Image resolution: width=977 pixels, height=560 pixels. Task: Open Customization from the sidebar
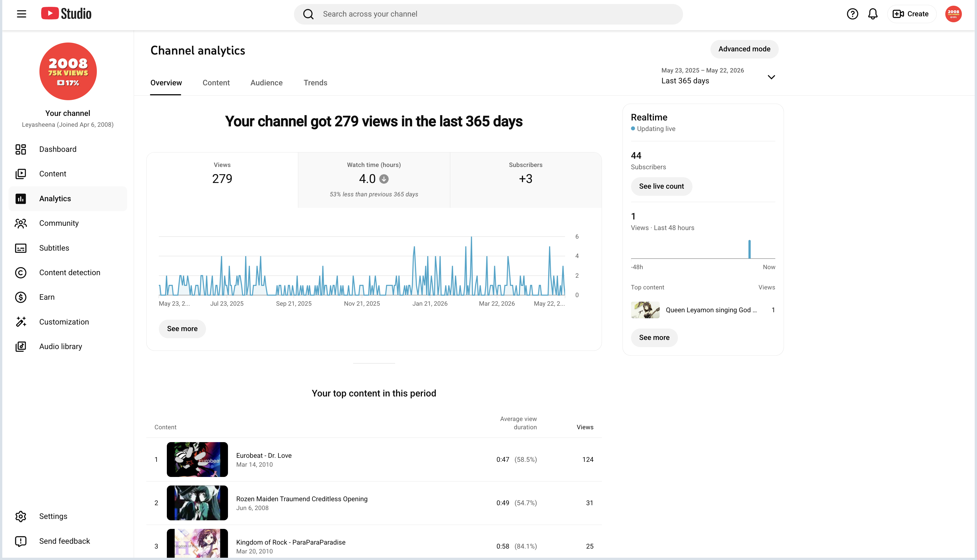point(68,322)
